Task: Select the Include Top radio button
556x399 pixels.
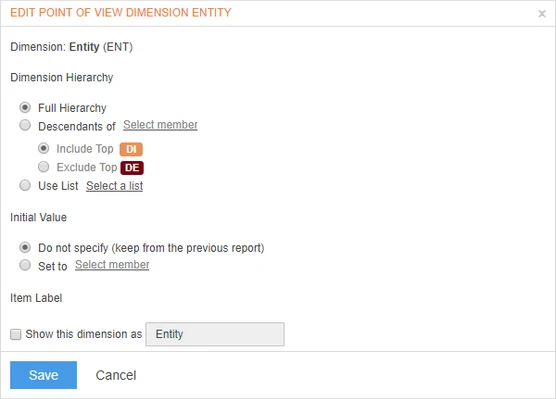Action: coord(43,148)
